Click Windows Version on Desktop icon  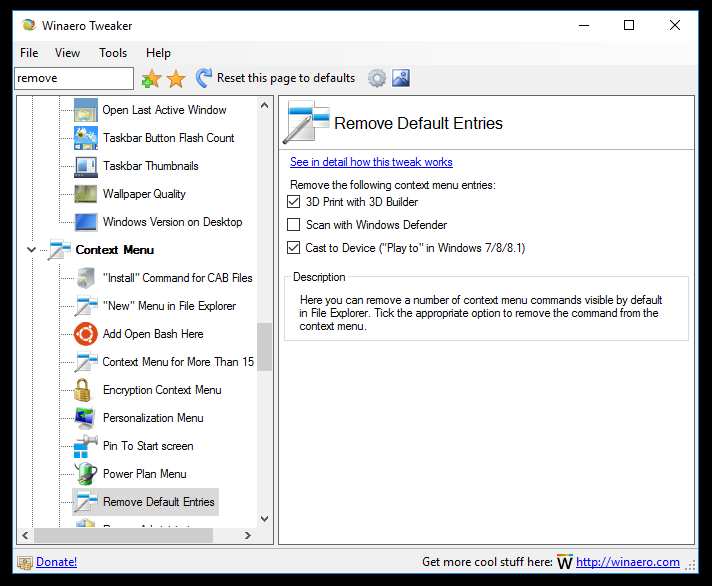pos(86,222)
